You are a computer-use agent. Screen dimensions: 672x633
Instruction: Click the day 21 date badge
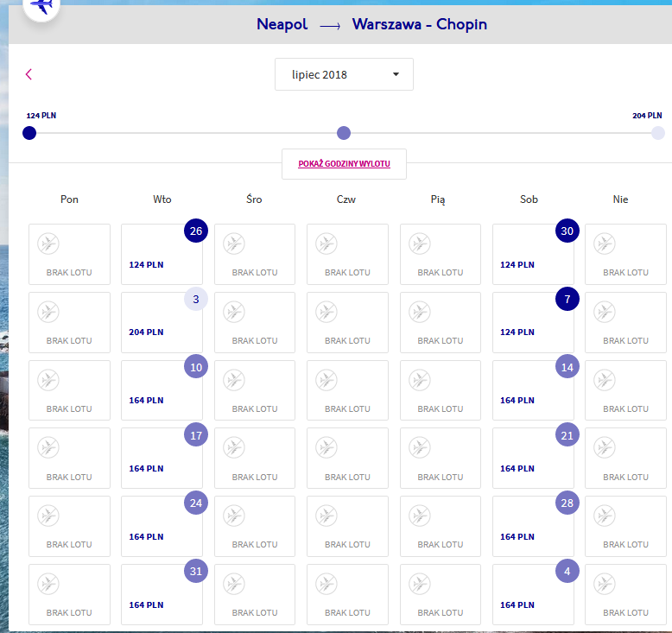pos(567,435)
